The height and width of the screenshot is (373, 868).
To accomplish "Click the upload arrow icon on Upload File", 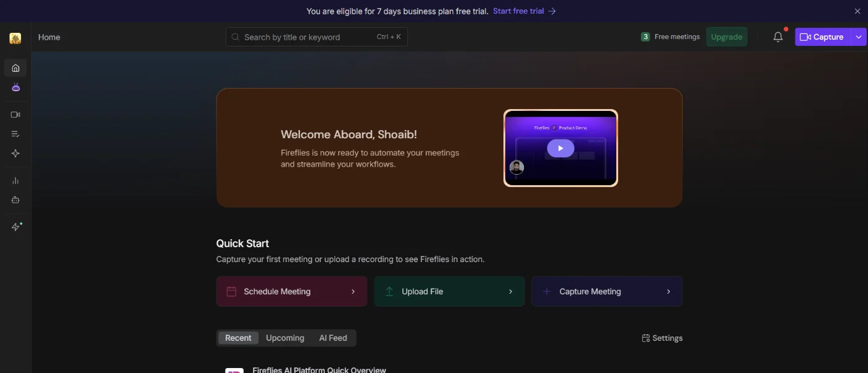I will point(389,291).
